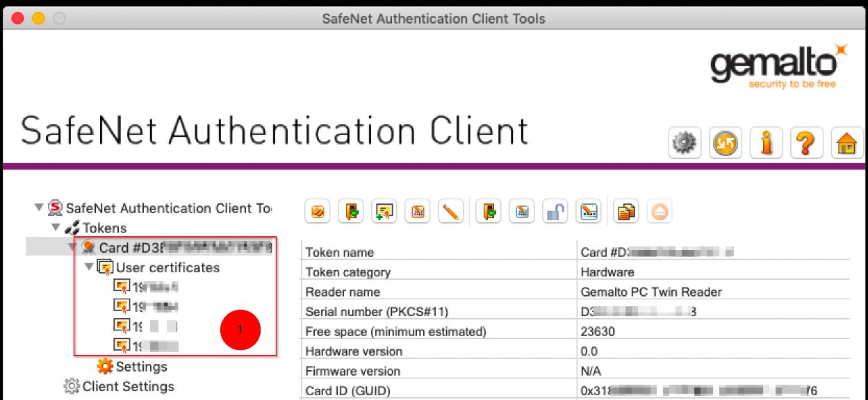This screenshot has width=868, height=400.
Task: Click the Card #D token name value
Action: [657, 252]
